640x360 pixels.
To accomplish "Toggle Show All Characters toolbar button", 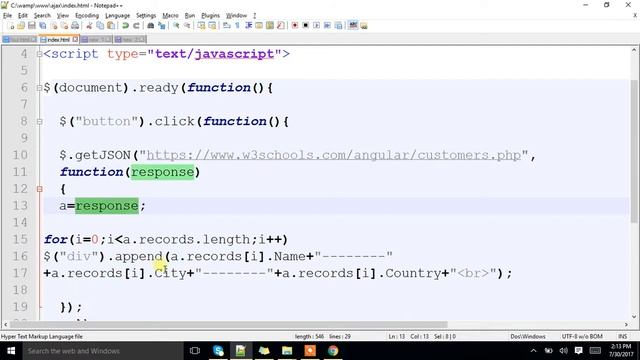I will tap(237, 26).
